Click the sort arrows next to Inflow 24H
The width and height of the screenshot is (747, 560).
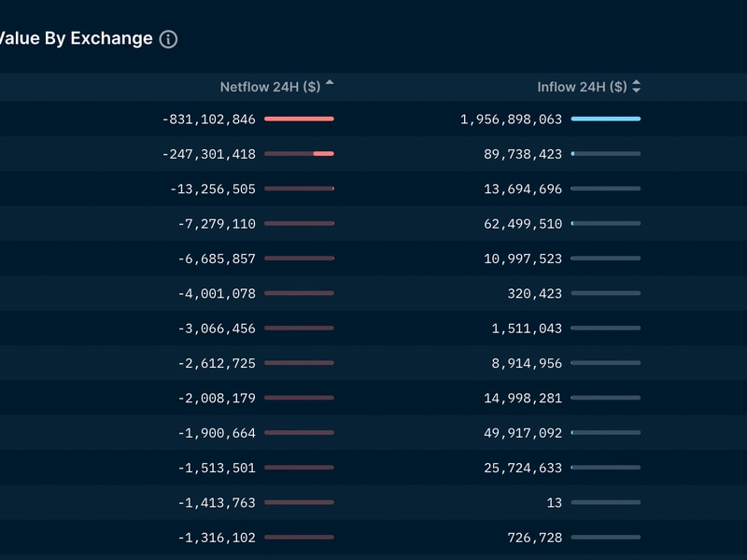point(637,87)
